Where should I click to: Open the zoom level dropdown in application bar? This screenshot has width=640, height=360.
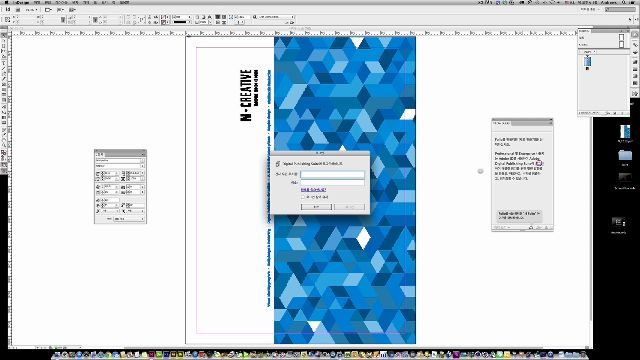[x=31, y=9]
